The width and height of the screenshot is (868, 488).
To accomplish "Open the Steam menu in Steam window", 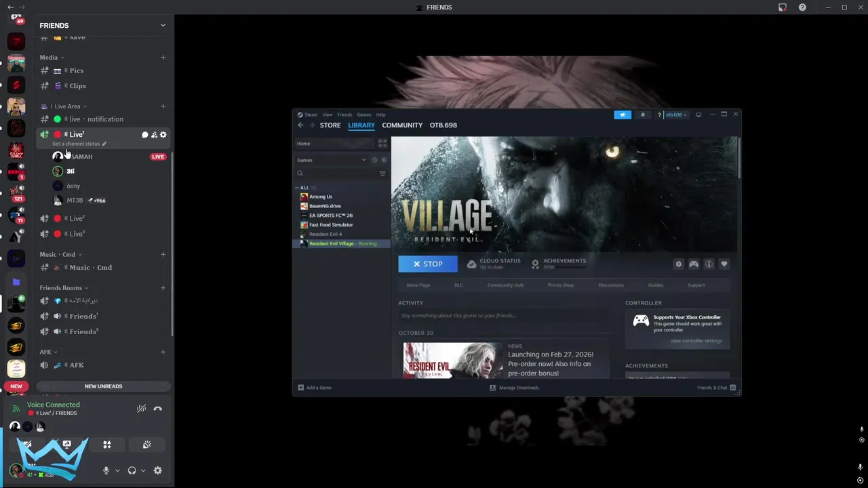I will click(x=311, y=115).
